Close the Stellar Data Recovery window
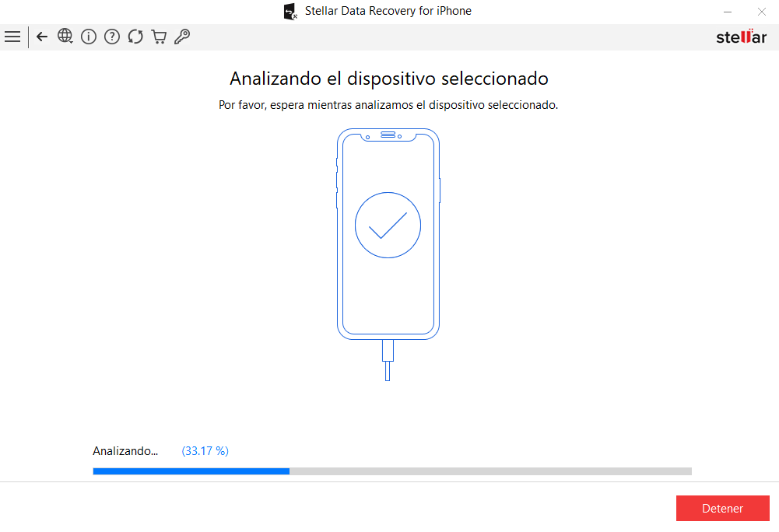The width and height of the screenshot is (779, 532). tap(762, 12)
